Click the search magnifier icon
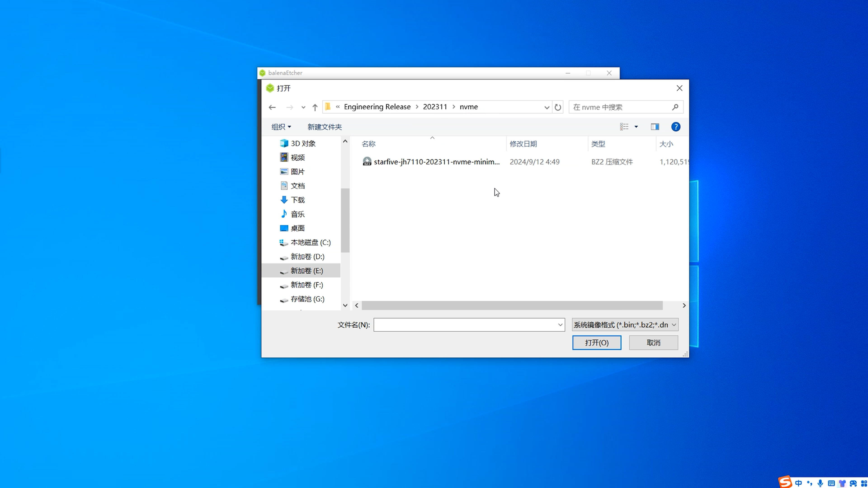Viewport: 868px width, 488px height. point(675,107)
